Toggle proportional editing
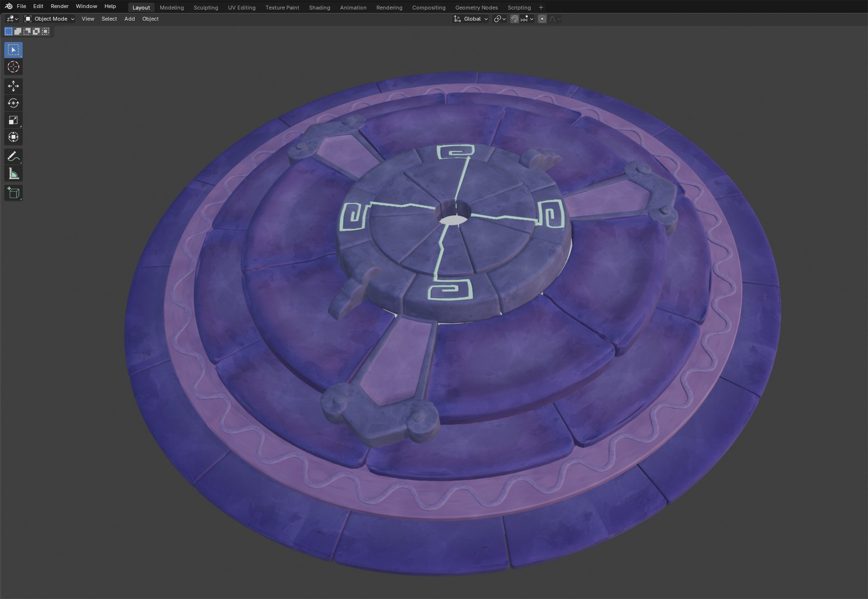The height and width of the screenshot is (599, 868). (542, 19)
